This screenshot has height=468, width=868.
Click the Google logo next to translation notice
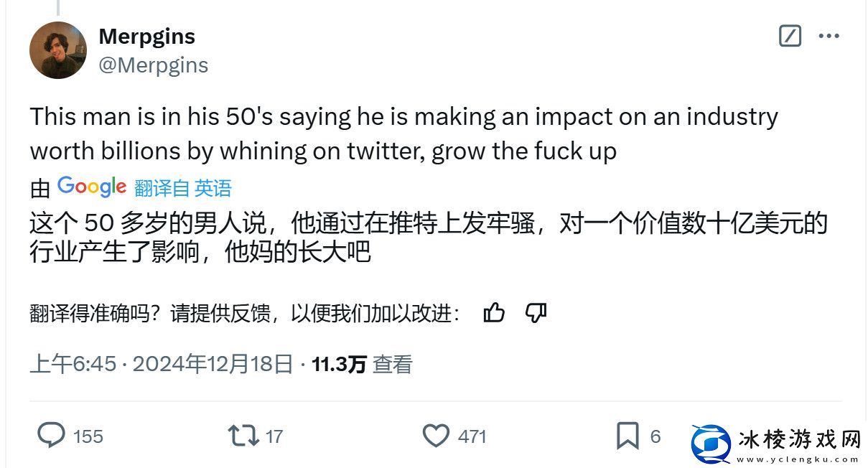(x=91, y=187)
